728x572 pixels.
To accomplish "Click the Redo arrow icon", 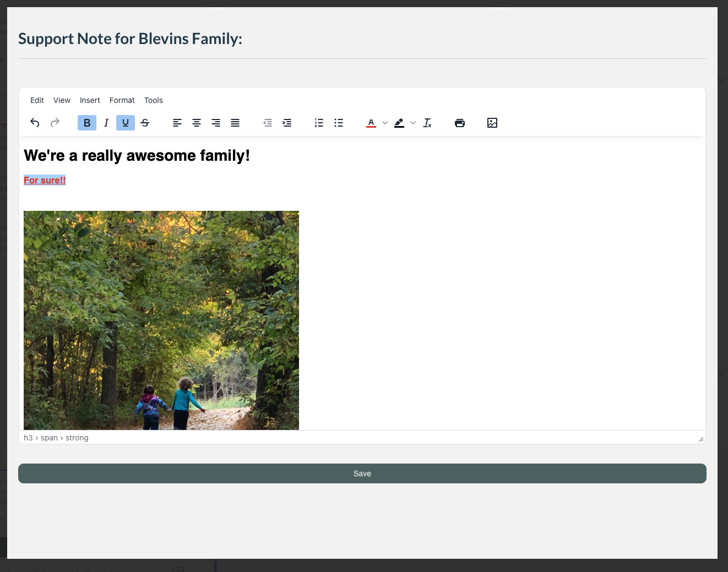I will tap(55, 123).
